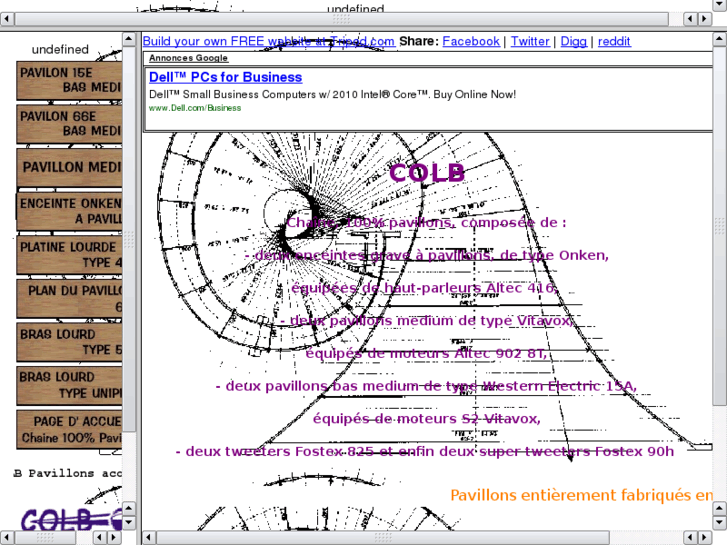Click the Dell Small Business Computers ad description
This screenshot has height=545, width=727.
coord(332,95)
